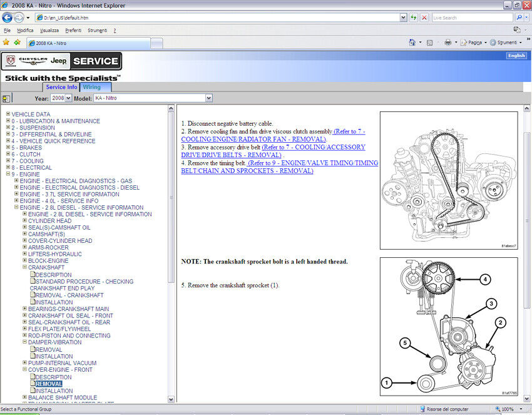Switch to the Wiring tab
The height and width of the screenshot is (415, 532).
[x=91, y=87]
